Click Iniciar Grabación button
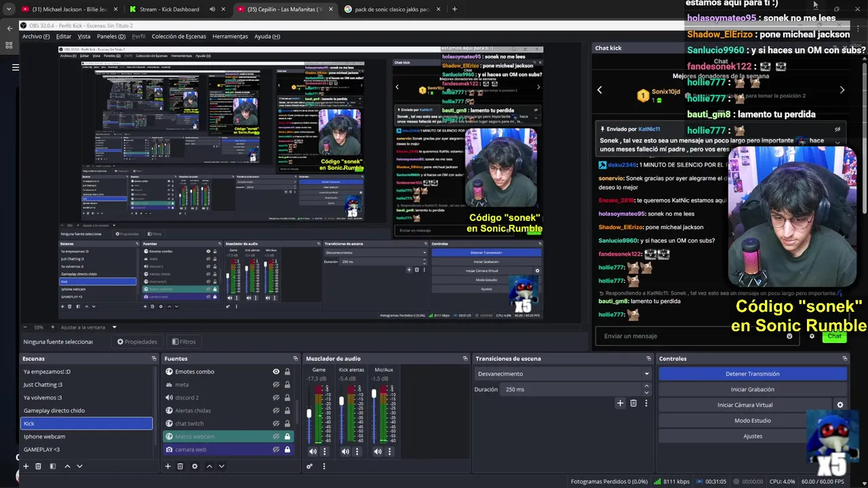The height and width of the screenshot is (488, 868). tap(753, 389)
